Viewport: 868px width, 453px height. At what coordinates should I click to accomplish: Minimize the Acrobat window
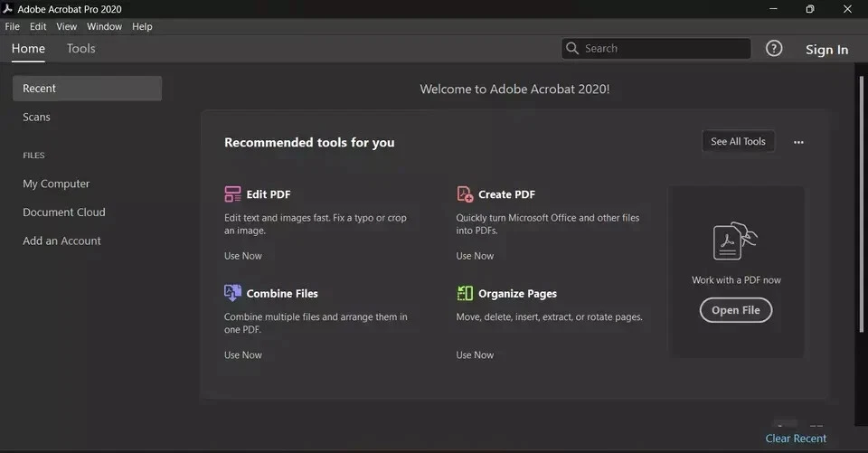(x=773, y=9)
